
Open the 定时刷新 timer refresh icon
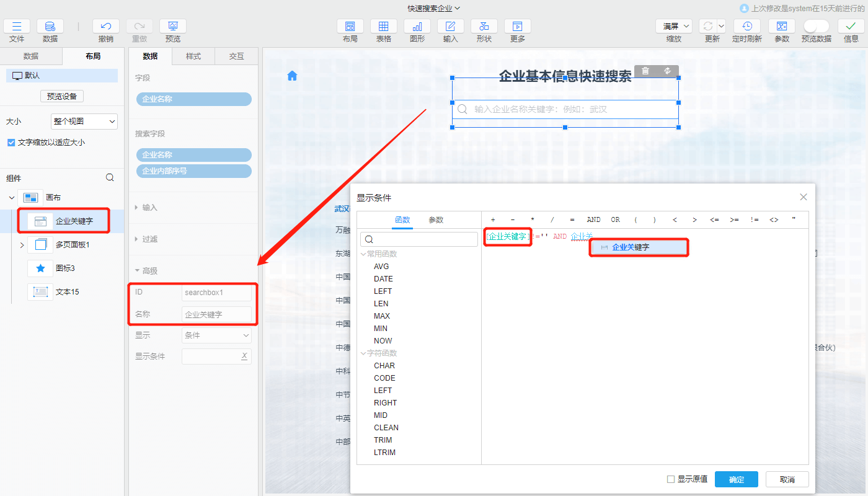(747, 26)
